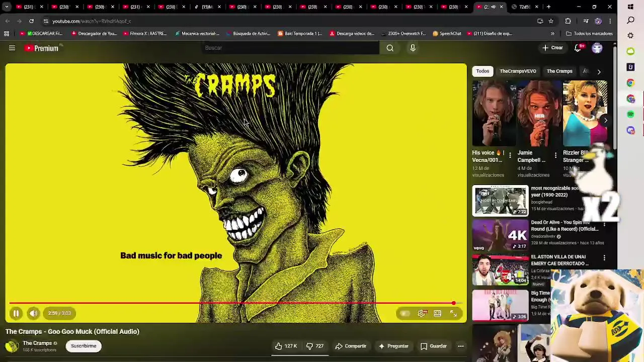Enter fullscreen mode
This screenshot has height=362, width=644.
[x=453, y=313]
